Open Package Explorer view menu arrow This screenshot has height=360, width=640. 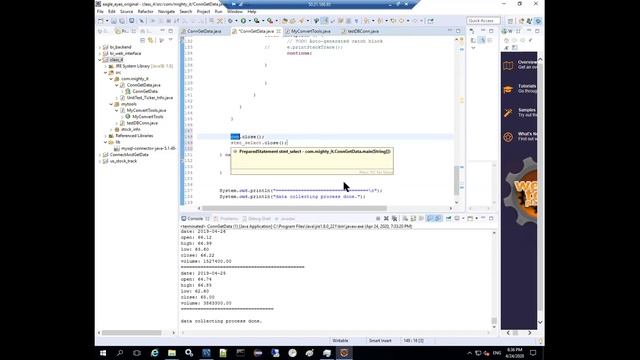tap(171, 40)
